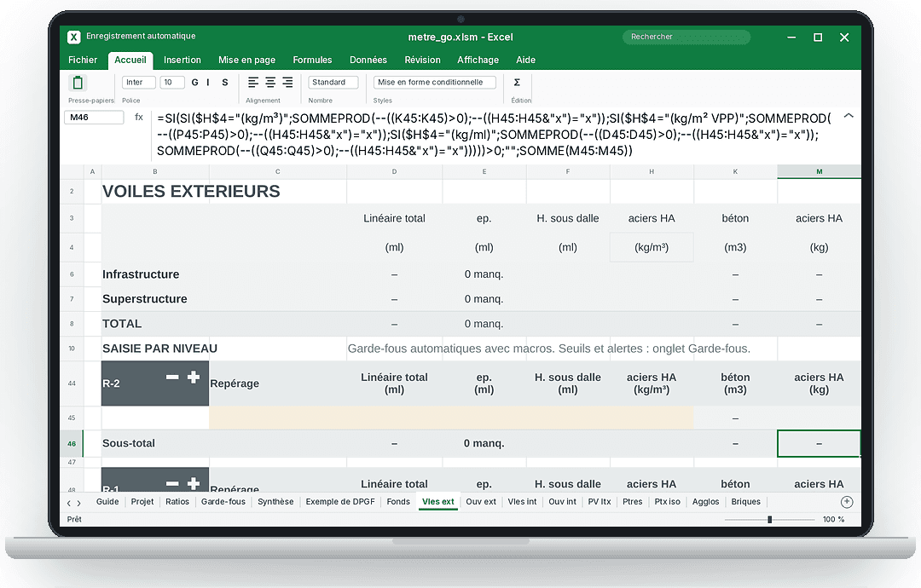Click the paste clipboard icon

(x=78, y=83)
